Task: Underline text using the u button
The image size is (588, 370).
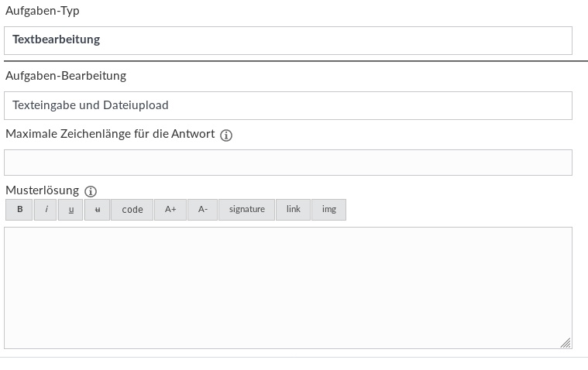Action: (x=70, y=210)
